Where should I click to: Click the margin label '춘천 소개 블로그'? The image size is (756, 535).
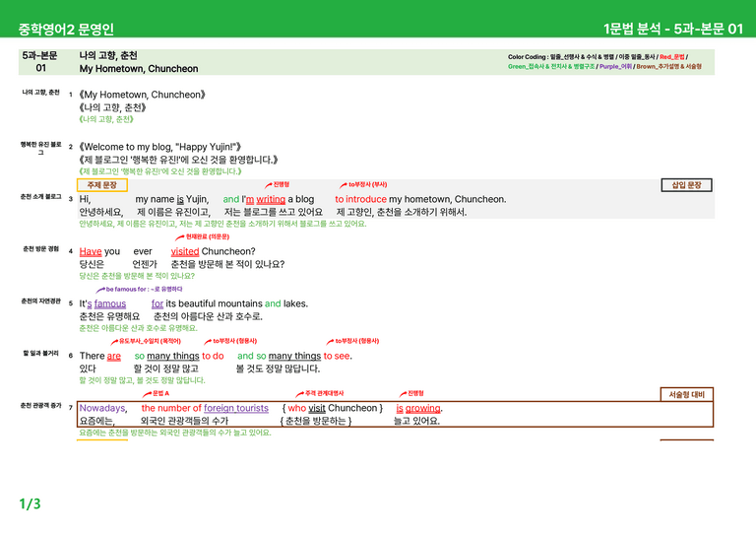pyautogui.click(x=41, y=197)
